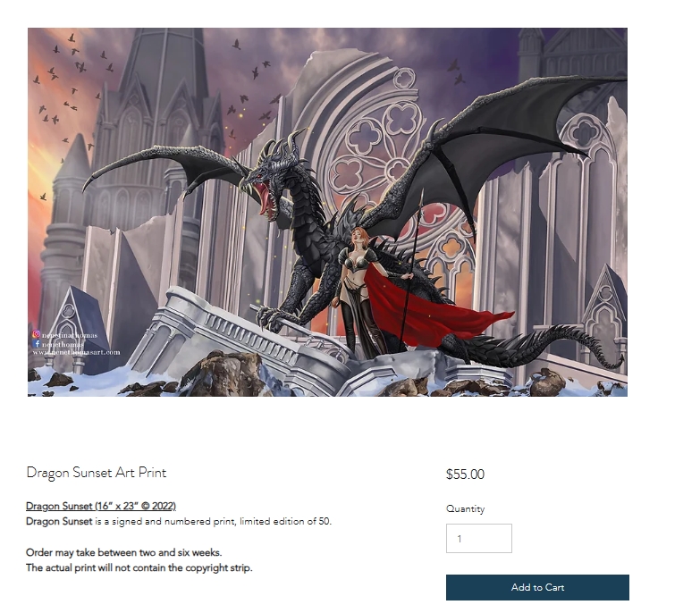This screenshot has width=700, height=613.
Task: Click the nenetinathomas Instagram handle text
Action: pos(69,335)
